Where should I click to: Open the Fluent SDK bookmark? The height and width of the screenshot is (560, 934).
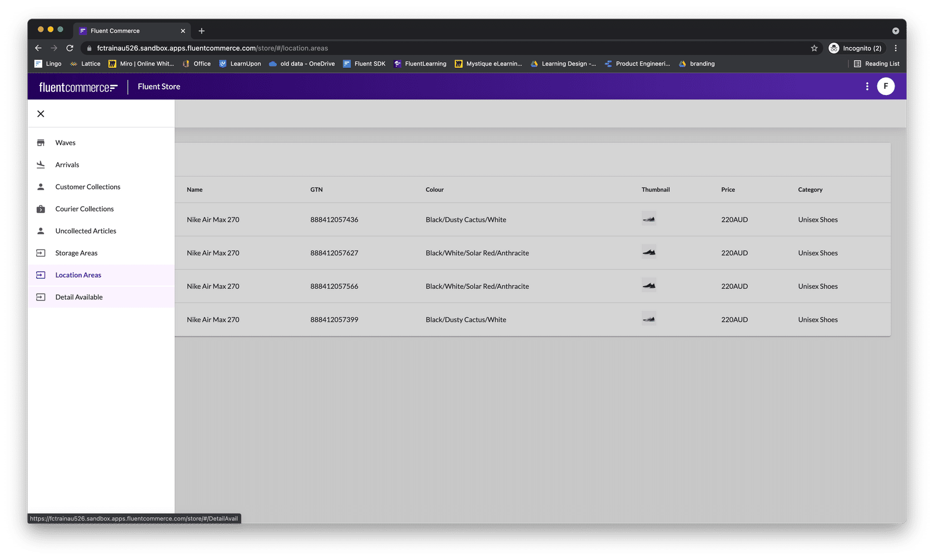[364, 64]
